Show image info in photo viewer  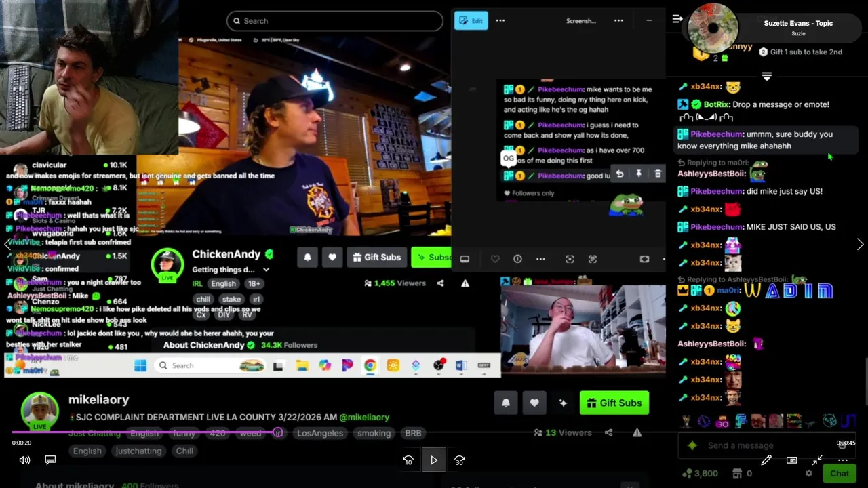coord(517,259)
